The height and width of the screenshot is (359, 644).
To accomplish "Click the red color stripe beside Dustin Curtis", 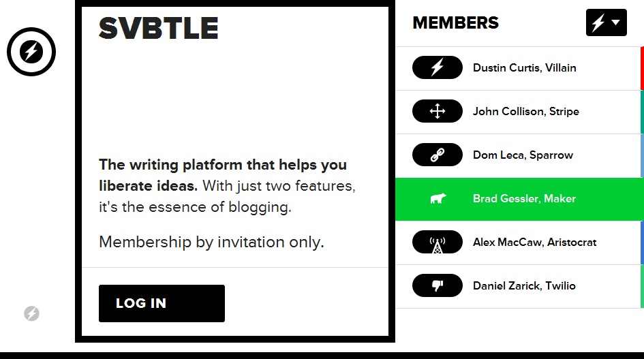I will pos(642,68).
